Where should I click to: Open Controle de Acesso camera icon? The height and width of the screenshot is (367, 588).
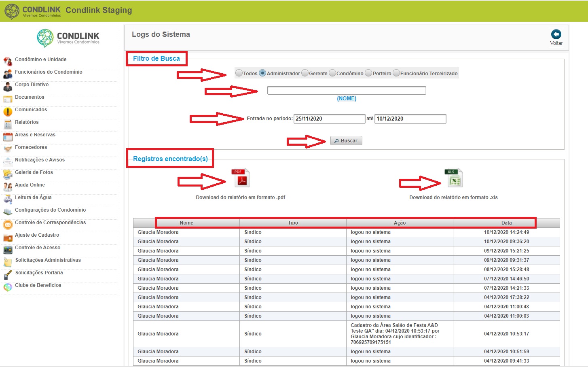coord(8,250)
